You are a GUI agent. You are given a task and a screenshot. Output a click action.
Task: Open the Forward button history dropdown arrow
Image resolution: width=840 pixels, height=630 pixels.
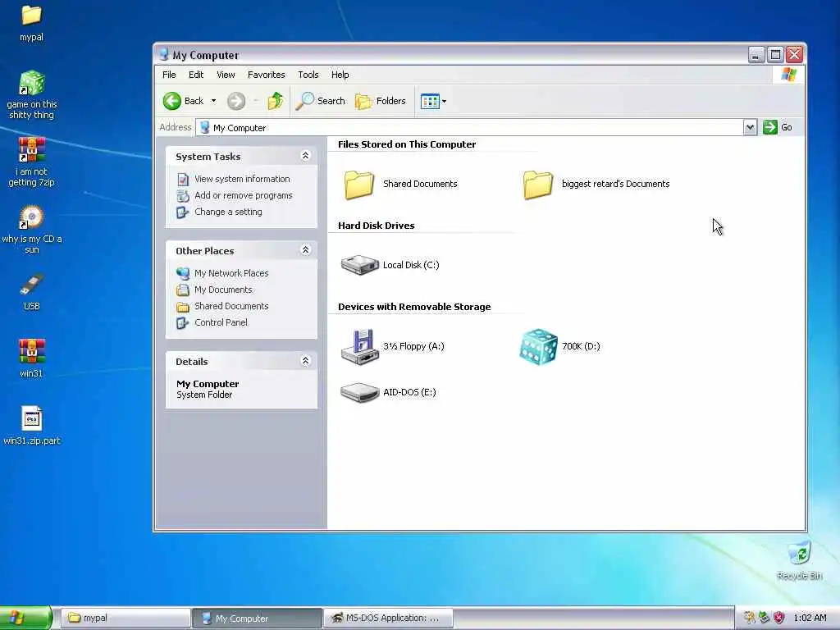tap(256, 101)
